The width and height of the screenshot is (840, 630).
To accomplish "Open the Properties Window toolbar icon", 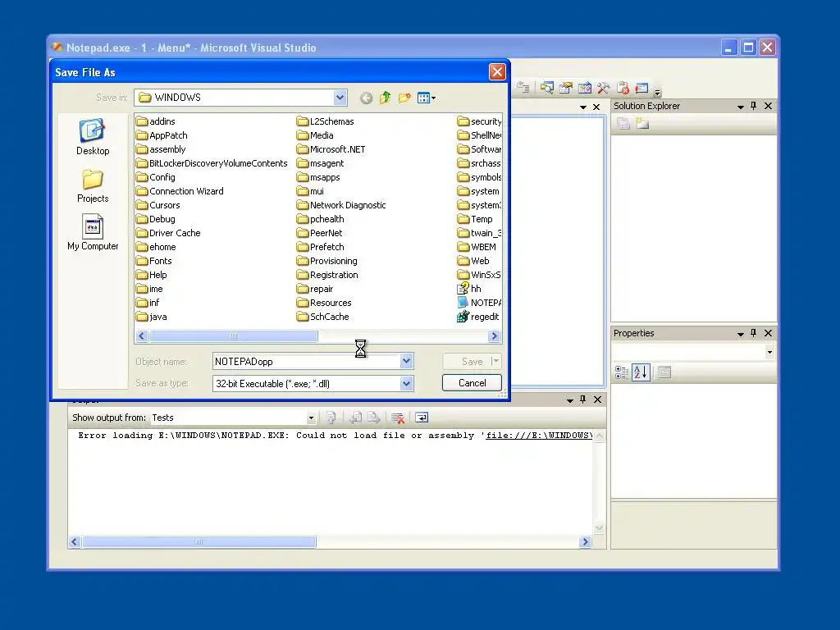I will [x=566, y=88].
